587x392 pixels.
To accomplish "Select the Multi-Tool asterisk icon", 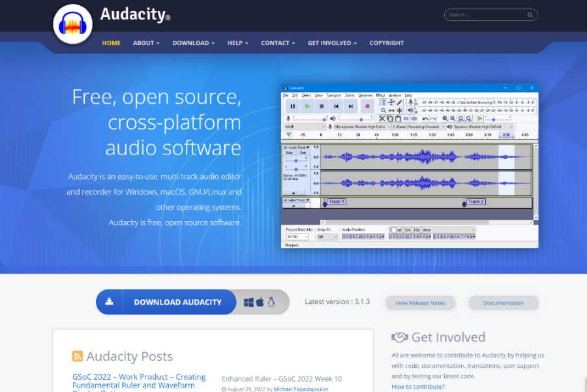I will pyautogui.click(x=399, y=110).
